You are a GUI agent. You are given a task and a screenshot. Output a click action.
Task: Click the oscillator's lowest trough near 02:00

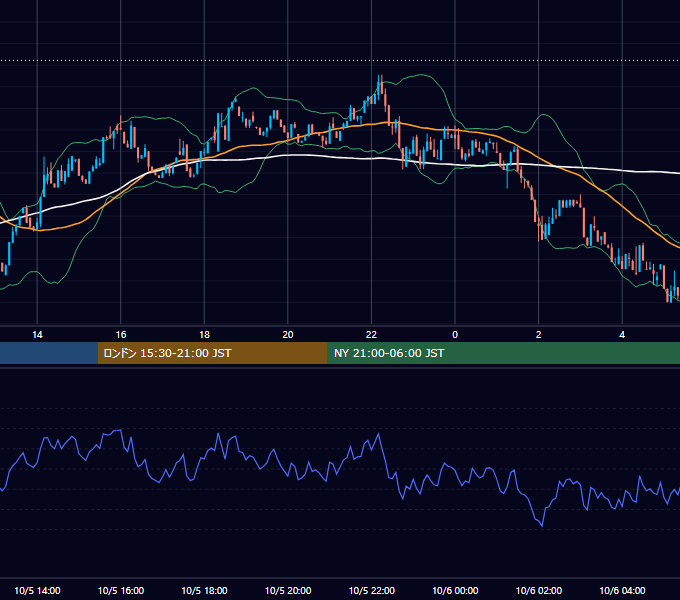click(x=542, y=525)
